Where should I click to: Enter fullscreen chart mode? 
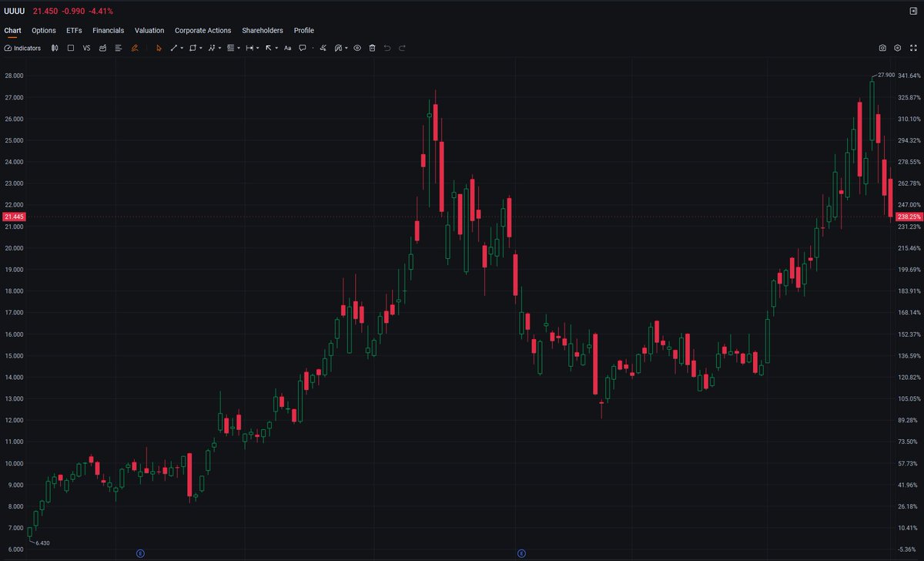point(912,48)
